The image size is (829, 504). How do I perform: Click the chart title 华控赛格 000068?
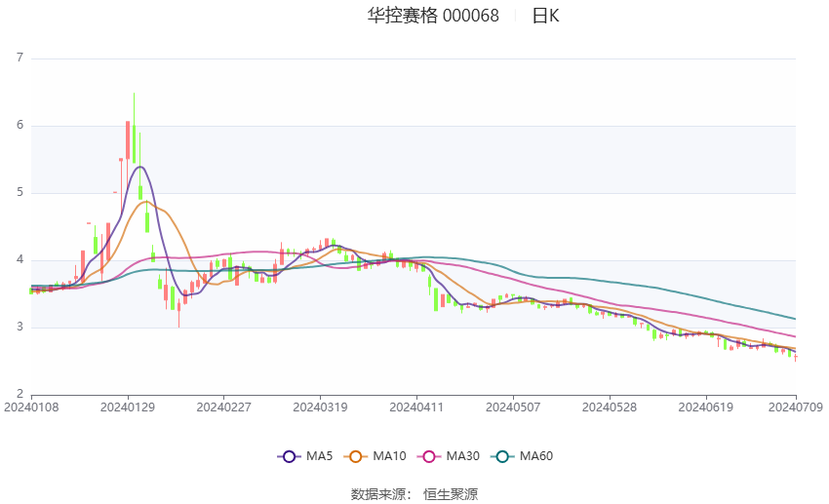tap(433, 16)
